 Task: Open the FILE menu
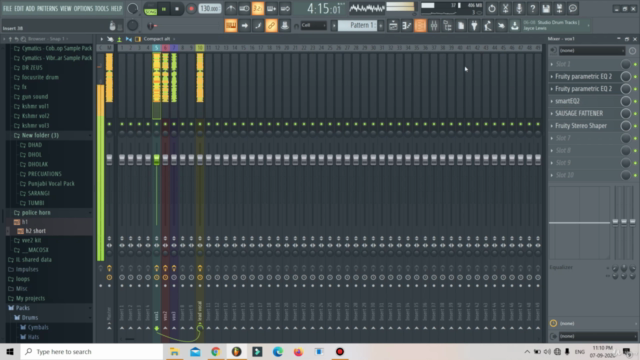(7, 9)
